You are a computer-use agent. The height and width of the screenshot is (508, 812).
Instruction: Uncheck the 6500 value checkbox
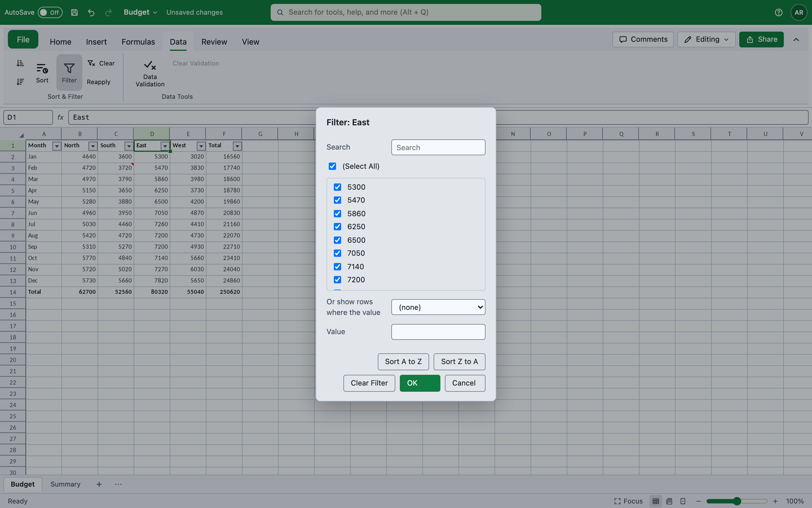(x=337, y=240)
